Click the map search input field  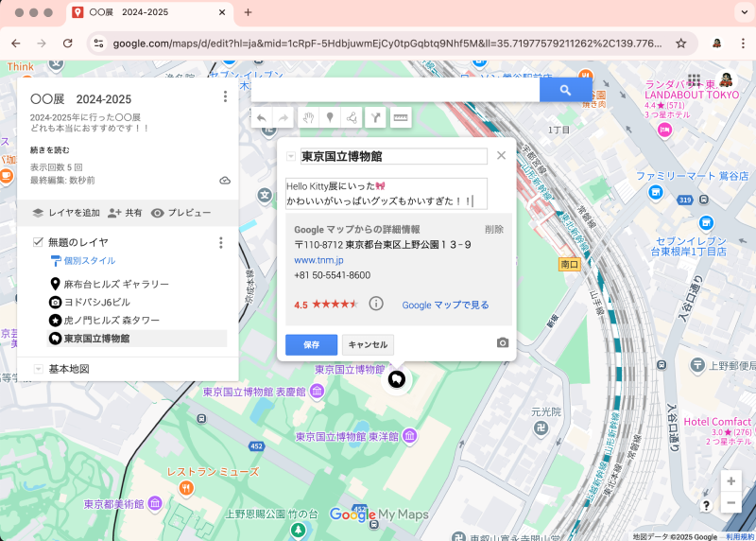click(x=395, y=90)
